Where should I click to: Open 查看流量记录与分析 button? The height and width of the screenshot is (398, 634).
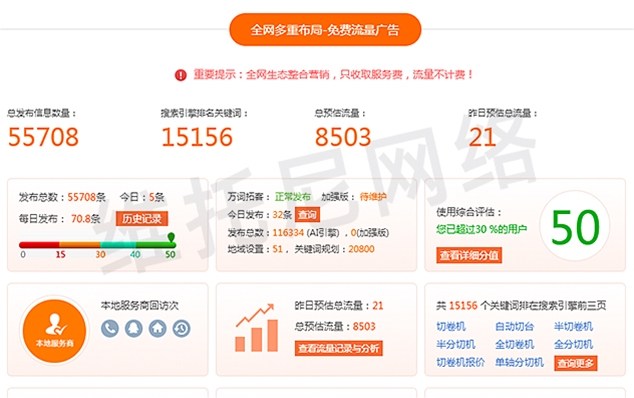pyautogui.click(x=339, y=348)
